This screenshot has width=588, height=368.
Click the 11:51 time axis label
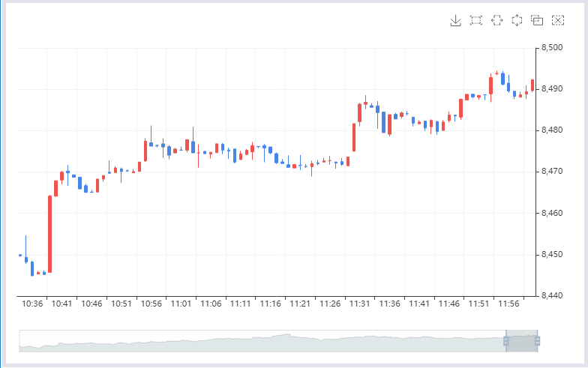(478, 304)
